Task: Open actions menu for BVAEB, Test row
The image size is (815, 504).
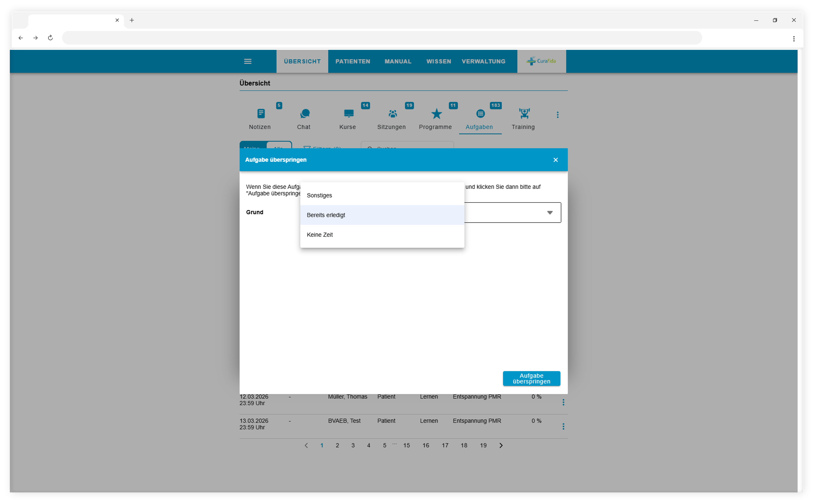Action: pos(563,426)
